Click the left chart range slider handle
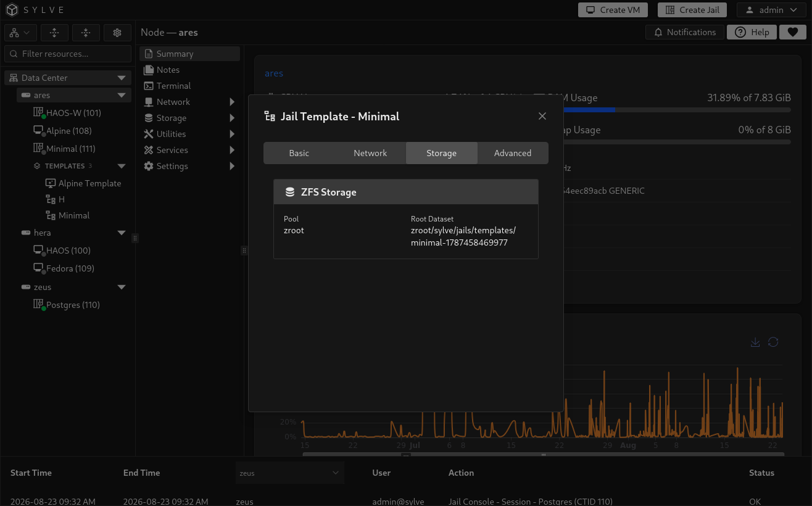 (x=406, y=455)
